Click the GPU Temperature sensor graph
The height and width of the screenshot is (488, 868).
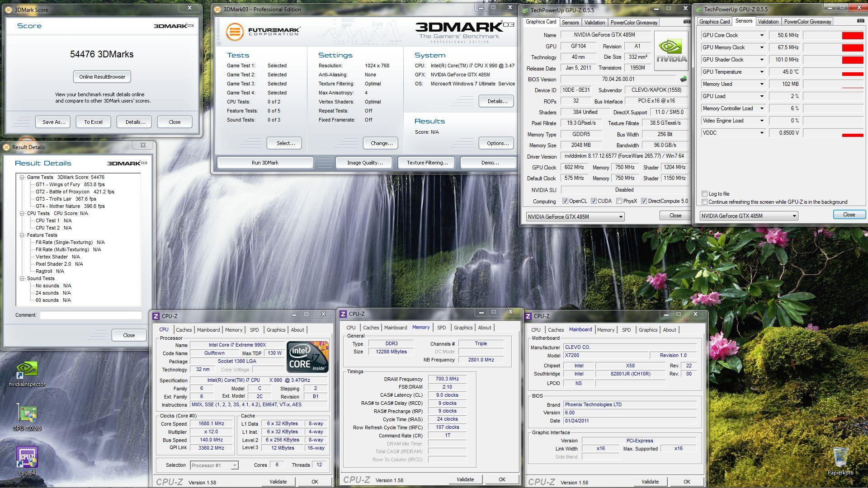click(x=833, y=72)
